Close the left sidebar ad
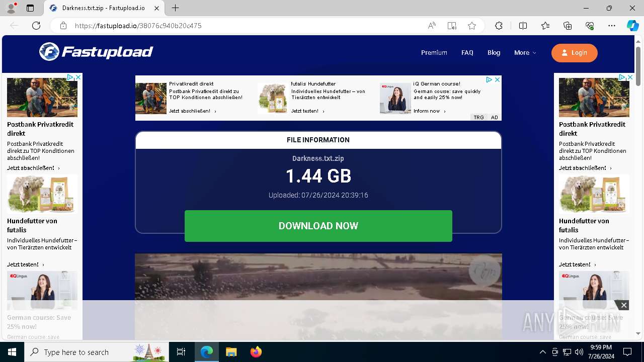 [x=78, y=77]
